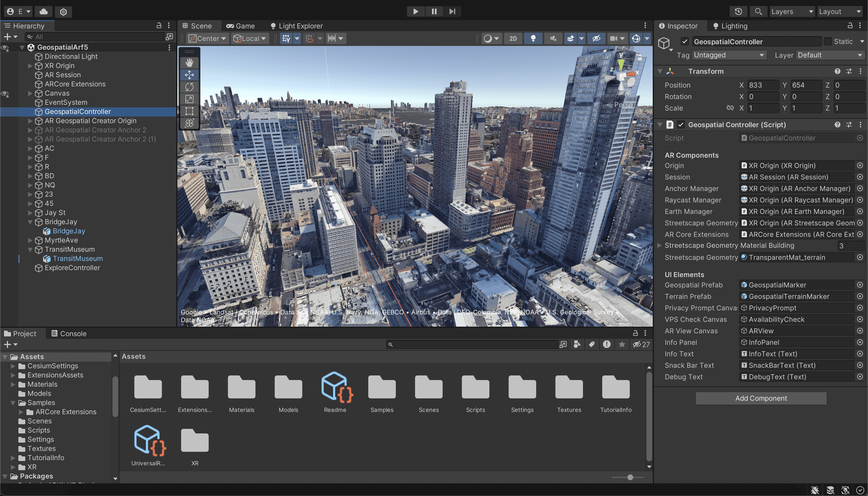The width and height of the screenshot is (868, 496).
Task: Open the Layers dropdown
Action: (x=792, y=11)
